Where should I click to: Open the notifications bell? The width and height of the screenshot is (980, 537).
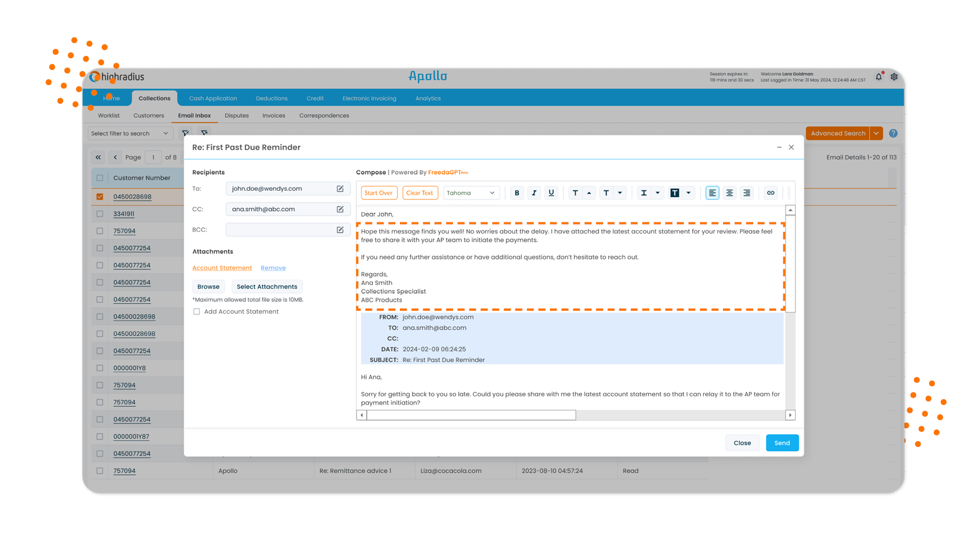(879, 77)
